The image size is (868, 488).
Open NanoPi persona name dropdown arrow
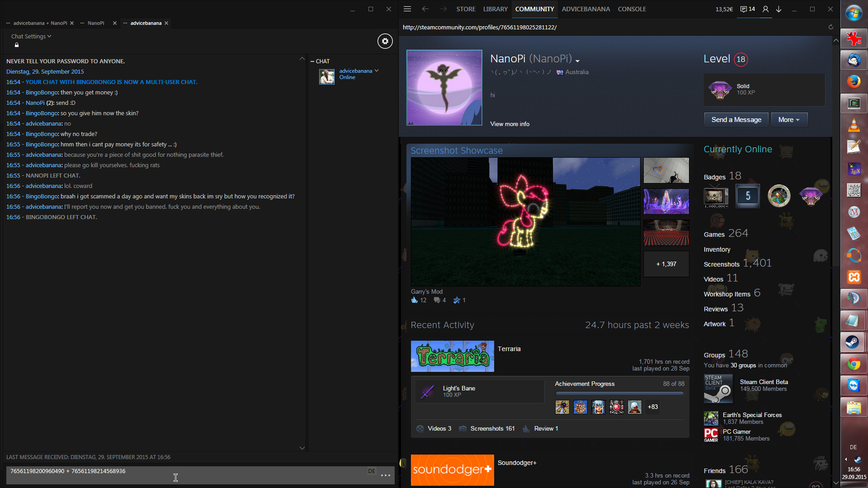(577, 61)
